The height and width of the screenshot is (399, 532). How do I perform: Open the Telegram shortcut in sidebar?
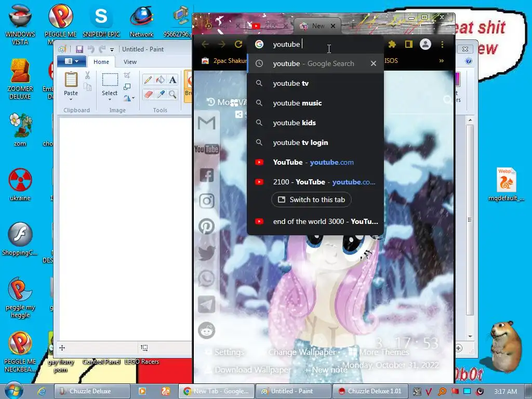(x=207, y=304)
